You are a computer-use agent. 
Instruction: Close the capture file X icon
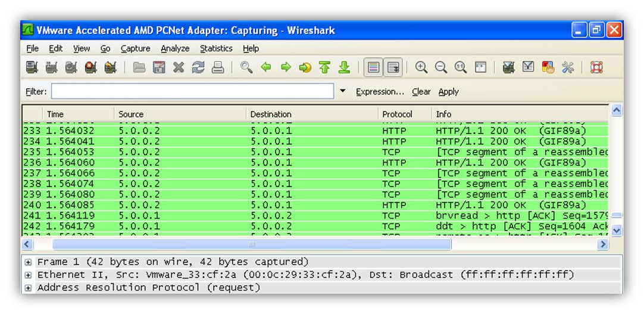tap(179, 67)
